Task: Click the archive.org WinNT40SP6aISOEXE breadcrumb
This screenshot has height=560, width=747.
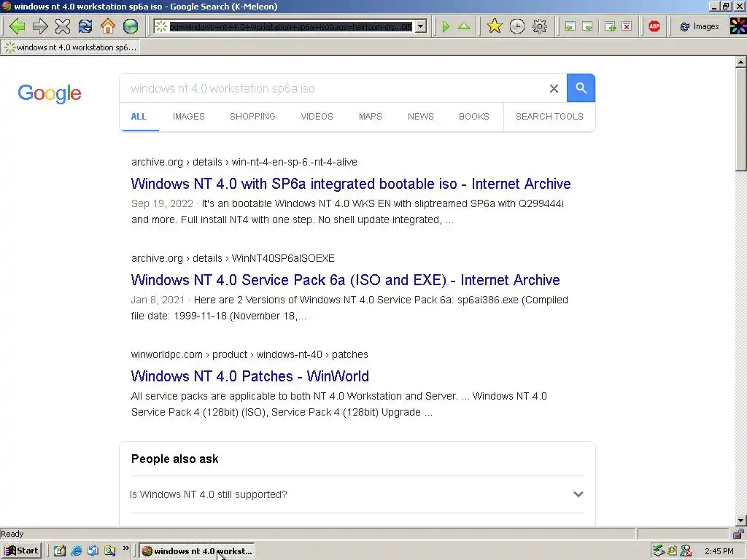Action: click(x=233, y=258)
